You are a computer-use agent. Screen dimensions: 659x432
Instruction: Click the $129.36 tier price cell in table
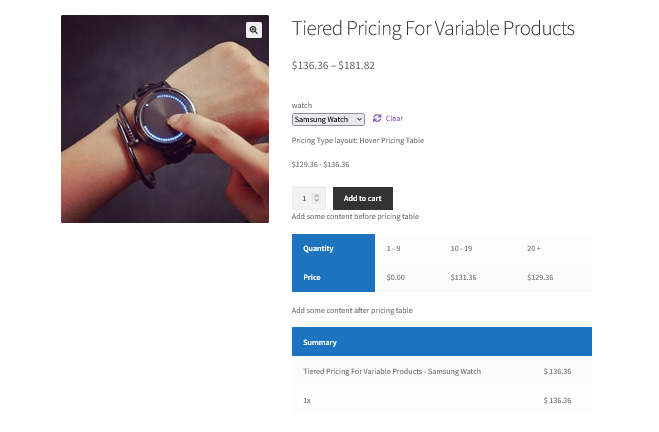tap(540, 277)
